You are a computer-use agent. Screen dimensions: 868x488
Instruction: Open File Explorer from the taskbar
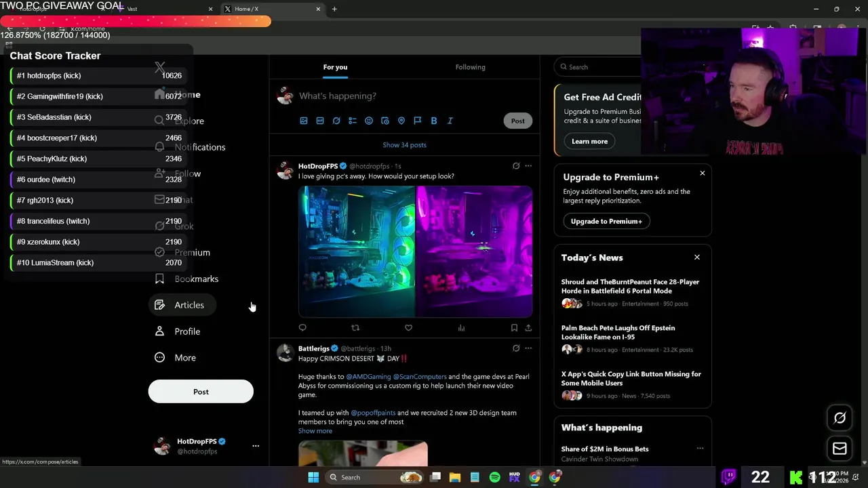point(455,477)
